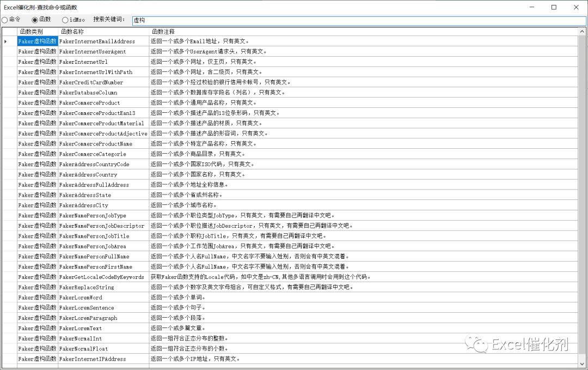Screen dimensions: 588x370
Task: Select the FakerLoremSentence cell
Action: (x=103, y=308)
